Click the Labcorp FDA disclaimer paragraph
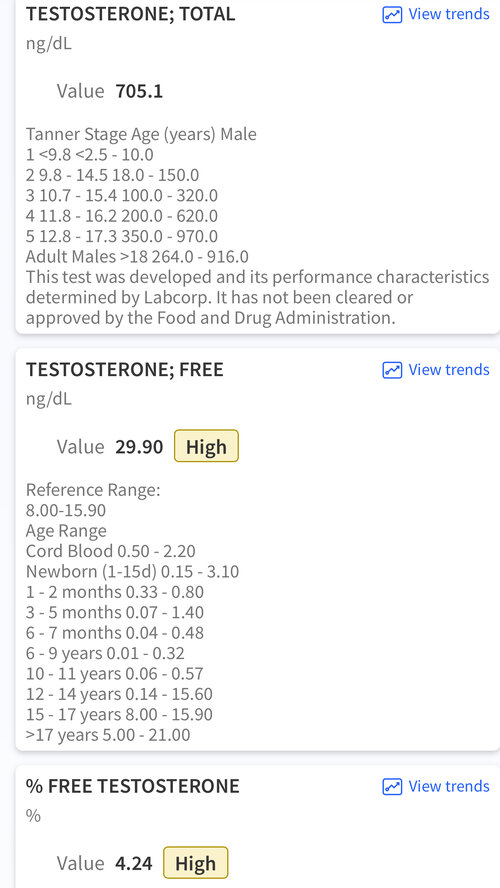The width and height of the screenshot is (500, 888). [x=258, y=298]
